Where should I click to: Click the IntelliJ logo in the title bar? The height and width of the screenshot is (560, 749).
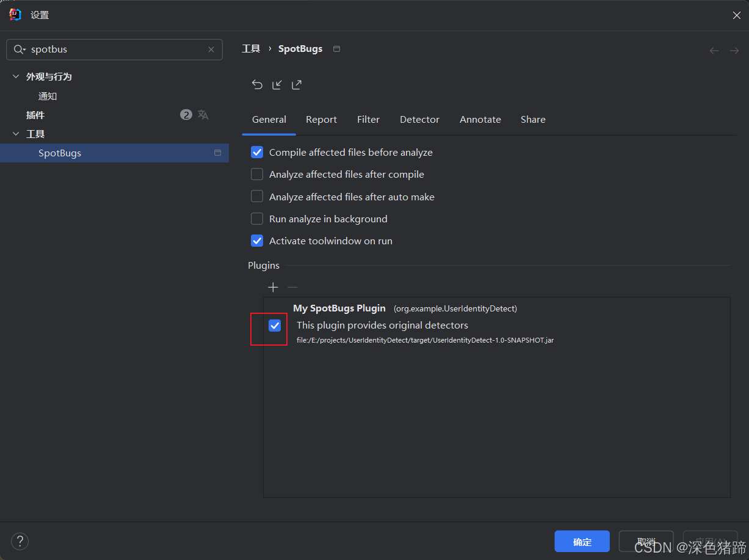[15, 15]
